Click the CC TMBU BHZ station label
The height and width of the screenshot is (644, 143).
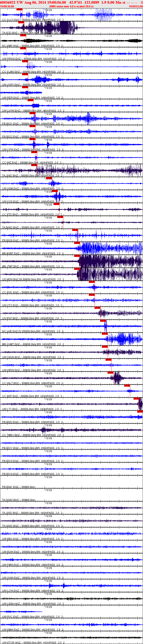click(33, 435)
